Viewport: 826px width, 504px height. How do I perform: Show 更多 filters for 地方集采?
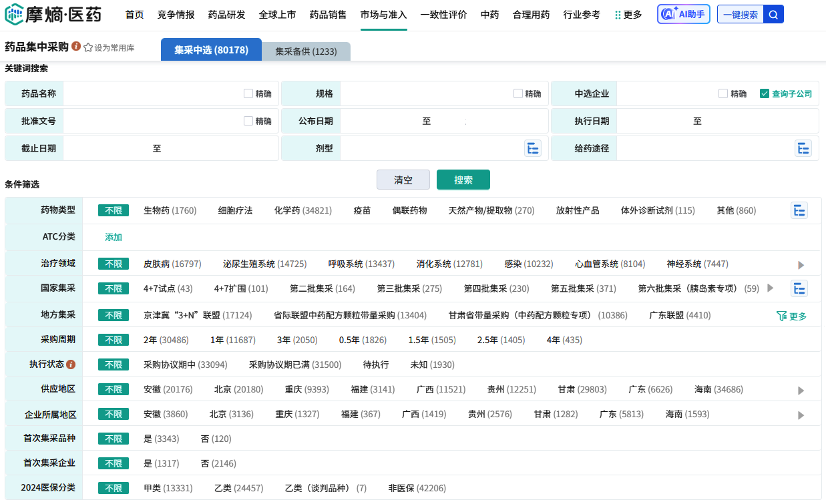(x=792, y=316)
